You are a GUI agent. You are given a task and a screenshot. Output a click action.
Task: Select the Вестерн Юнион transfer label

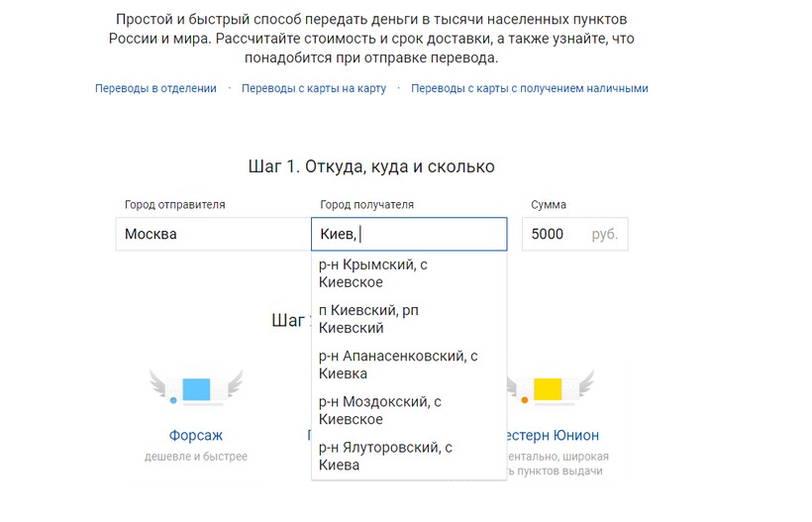(553, 435)
